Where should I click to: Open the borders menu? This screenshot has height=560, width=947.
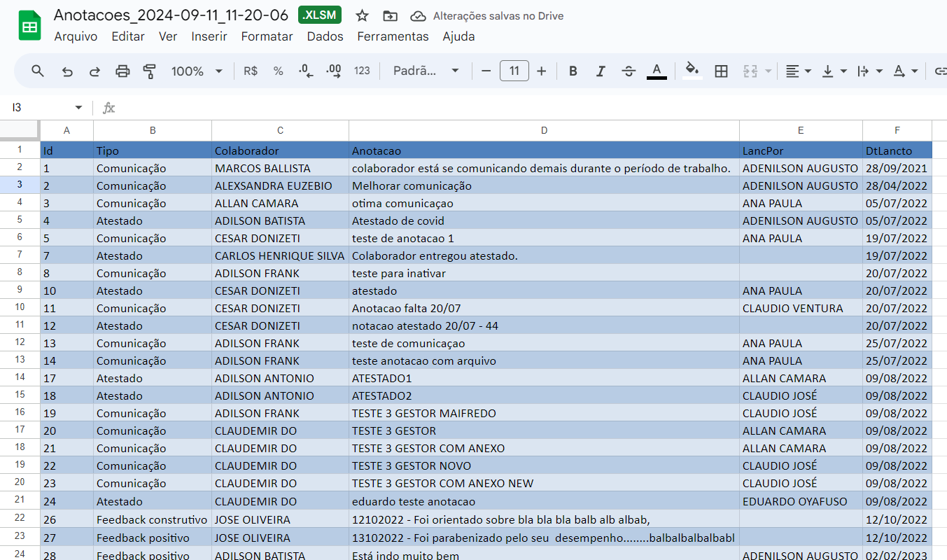click(721, 71)
